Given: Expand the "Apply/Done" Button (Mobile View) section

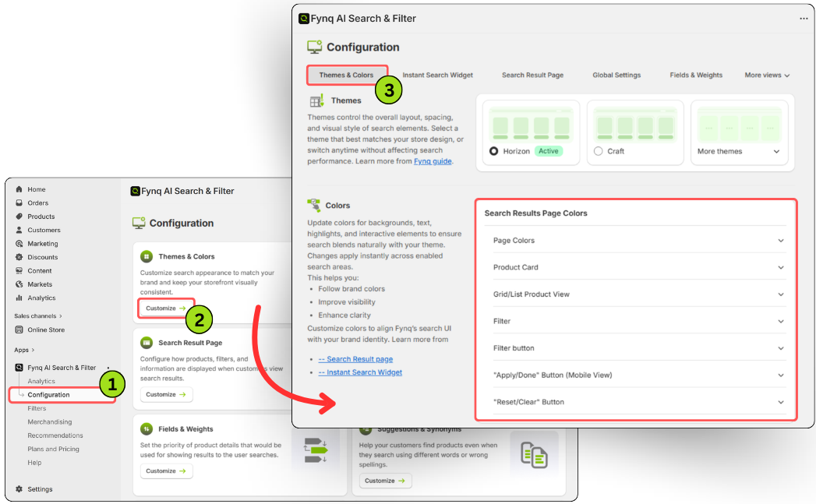Looking at the screenshot, I should [x=639, y=375].
